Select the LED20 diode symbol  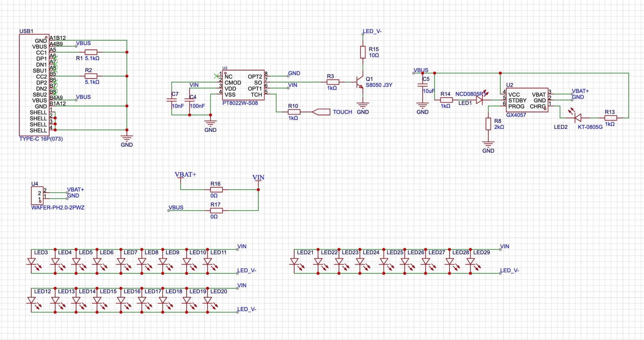pos(209,301)
